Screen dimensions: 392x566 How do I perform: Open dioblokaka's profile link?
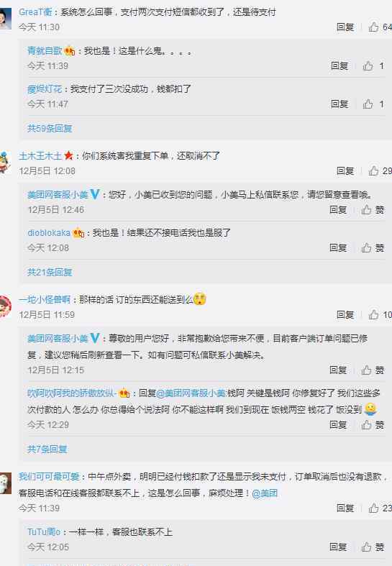pyautogui.click(x=49, y=233)
